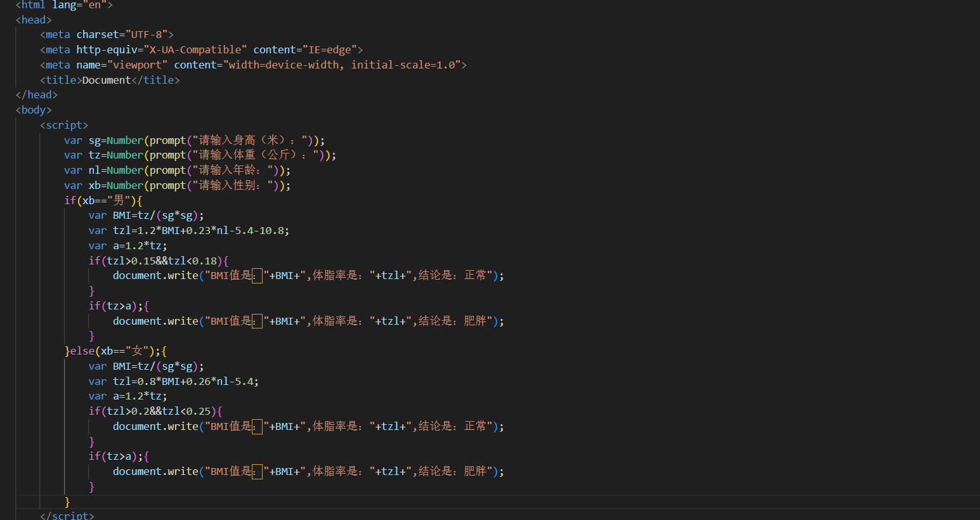Viewport: 980px width, 520px height.
Task: Click the prompt string 请输入年龄
Action: [233, 170]
